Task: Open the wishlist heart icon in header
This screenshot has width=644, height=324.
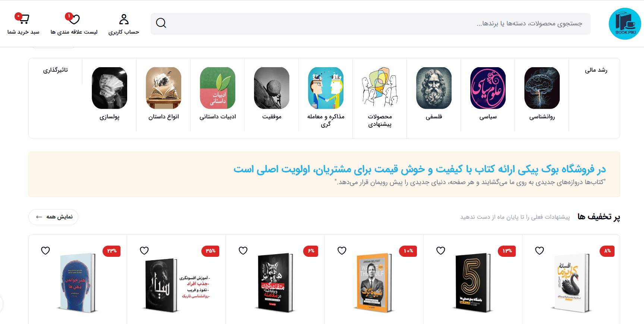Action: tap(73, 19)
